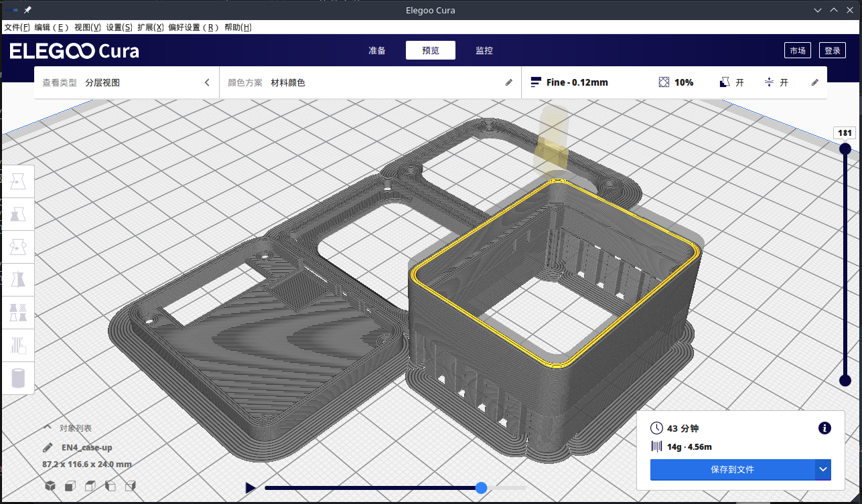The height and width of the screenshot is (504, 862).
Task: Click the path simulation slider handle
Action: (x=481, y=488)
